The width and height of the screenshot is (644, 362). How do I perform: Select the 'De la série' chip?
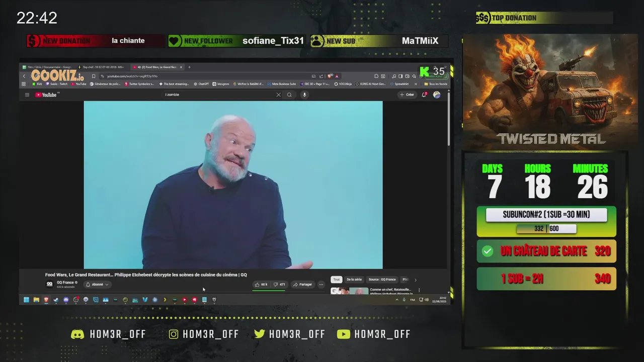(354, 280)
